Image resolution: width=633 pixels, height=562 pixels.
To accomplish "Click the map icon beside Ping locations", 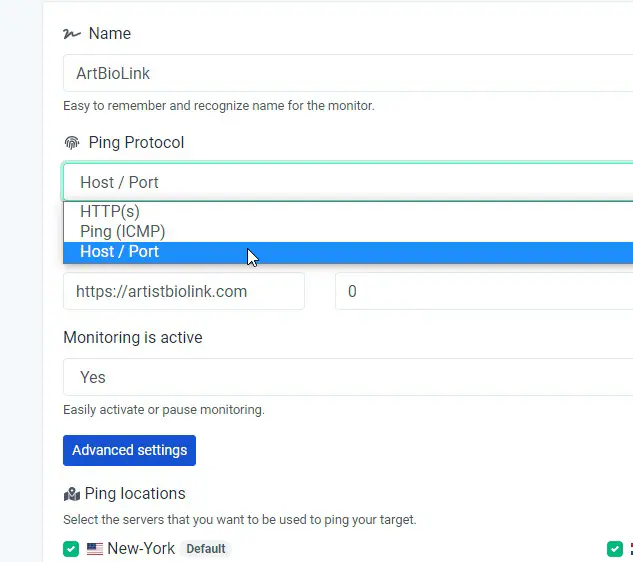I will tap(71, 494).
